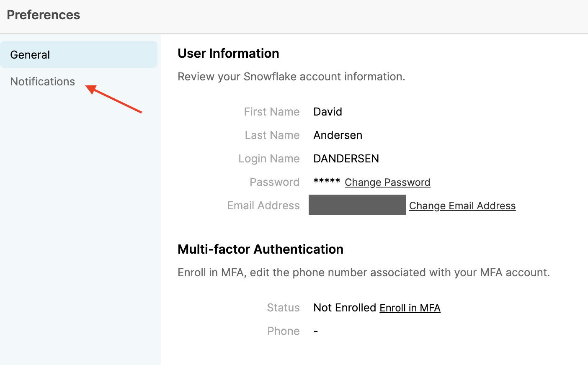
Task: Click the Not Enrolled status text
Action: pyautogui.click(x=345, y=308)
